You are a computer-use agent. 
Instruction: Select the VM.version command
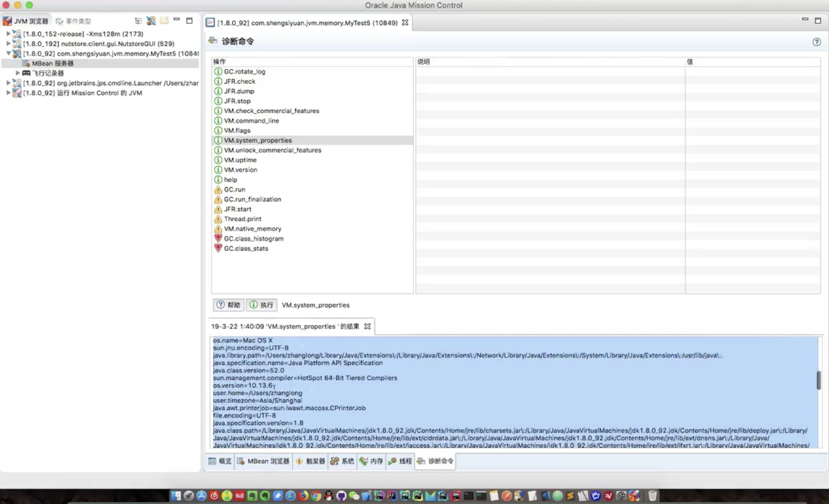(x=312, y=169)
